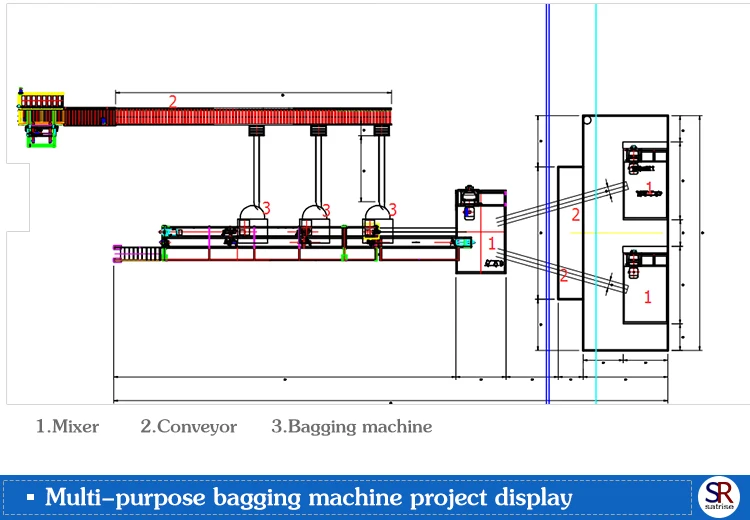Screen dimensions: 750x520
Task: Click the red "3" beside the bagging machine nearest the mixer
Action: click(393, 210)
